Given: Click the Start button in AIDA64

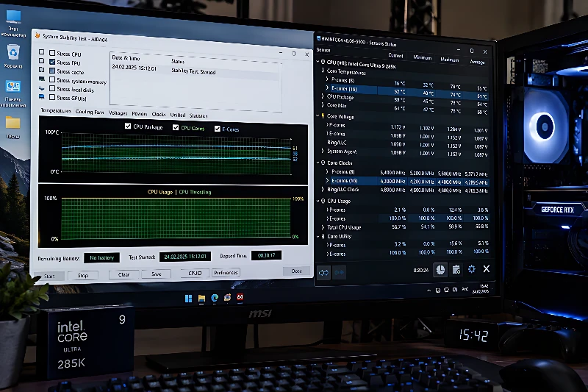Looking at the screenshot, I should pyautogui.click(x=49, y=276).
